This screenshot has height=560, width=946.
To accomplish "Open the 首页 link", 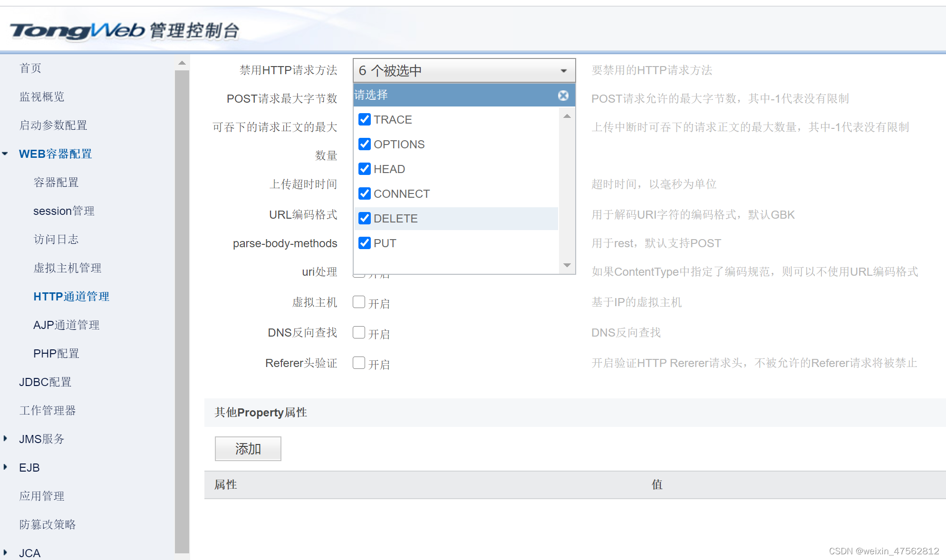I will (30, 68).
